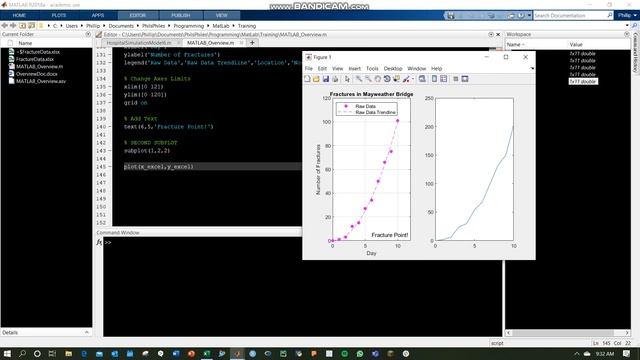Sort Workspace by Name column header
640x360 pixels.
516,44
